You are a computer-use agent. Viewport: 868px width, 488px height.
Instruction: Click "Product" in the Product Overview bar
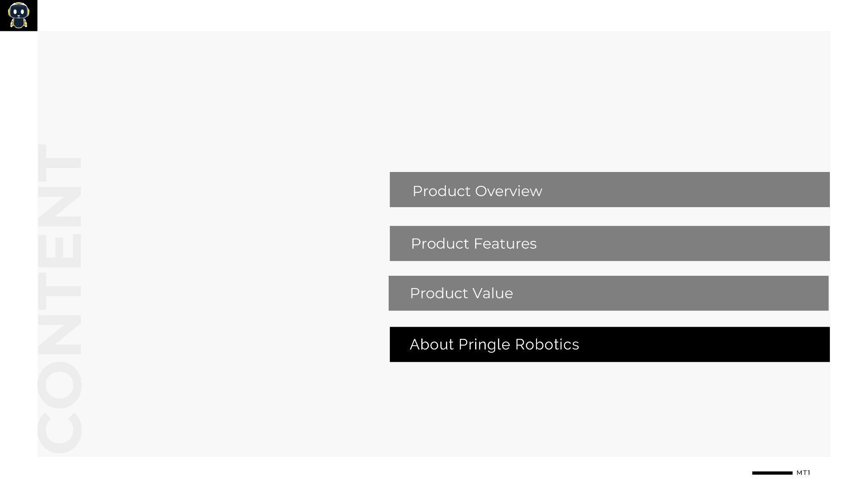point(442,191)
